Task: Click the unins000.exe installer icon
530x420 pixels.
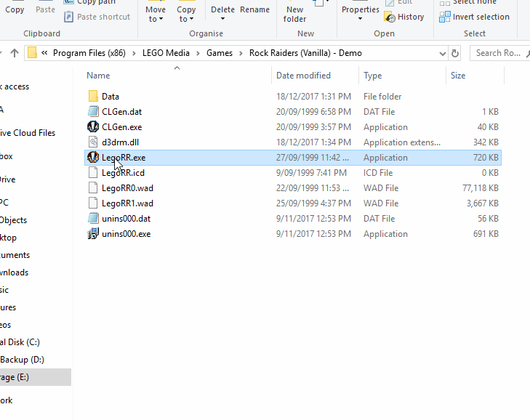Action: pyautogui.click(x=93, y=234)
